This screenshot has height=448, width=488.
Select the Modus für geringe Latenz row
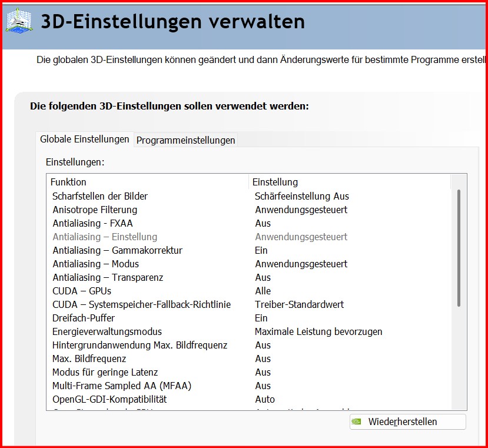tap(248, 372)
